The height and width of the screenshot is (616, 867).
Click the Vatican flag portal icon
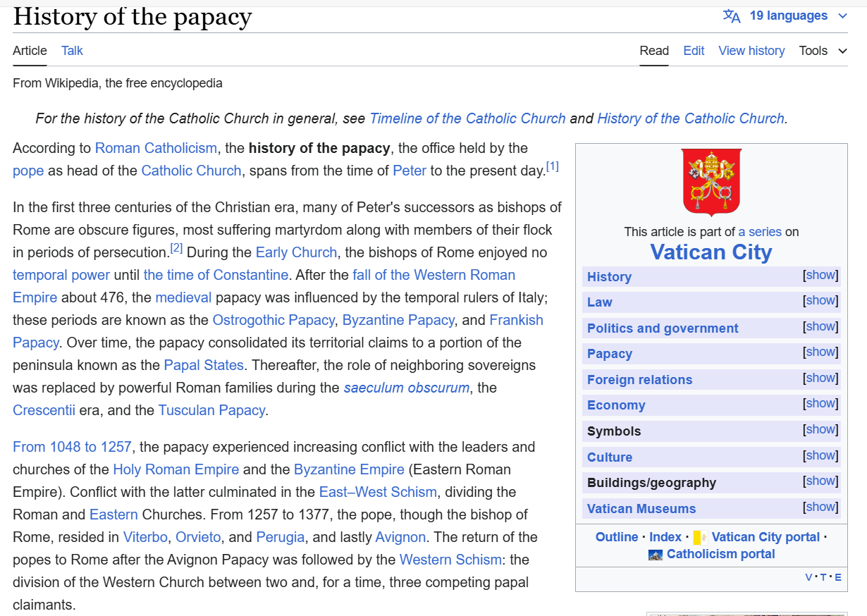click(700, 537)
